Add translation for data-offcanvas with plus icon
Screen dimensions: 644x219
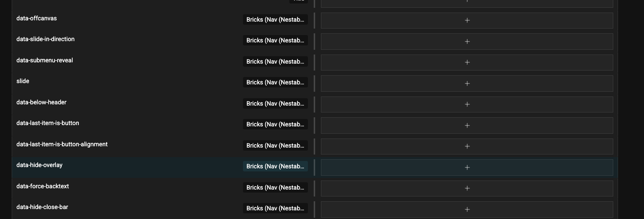point(467,20)
